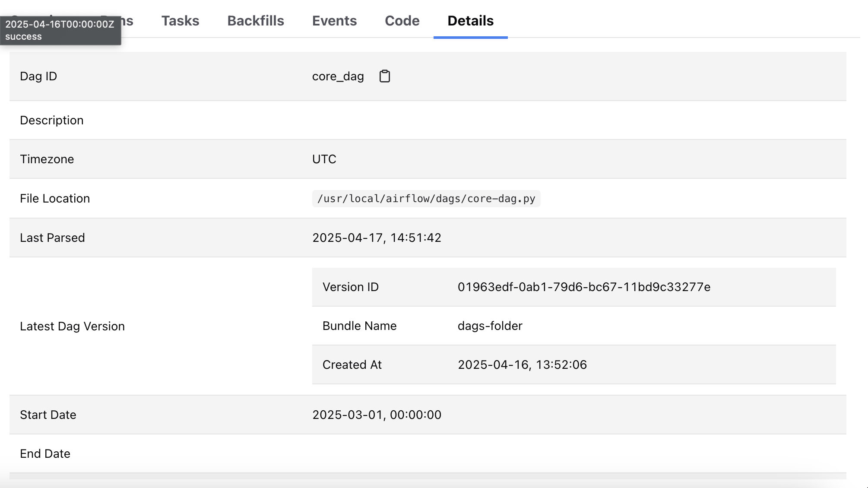The height and width of the screenshot is (488, 868).
Task: Copy the core_dag Dag ID to clipboard
Action: coord(384,76)
